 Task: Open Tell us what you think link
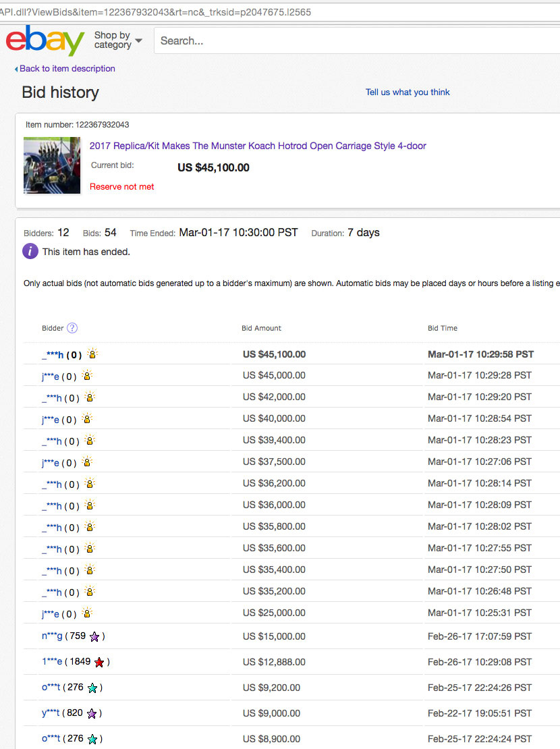(408, 92)
